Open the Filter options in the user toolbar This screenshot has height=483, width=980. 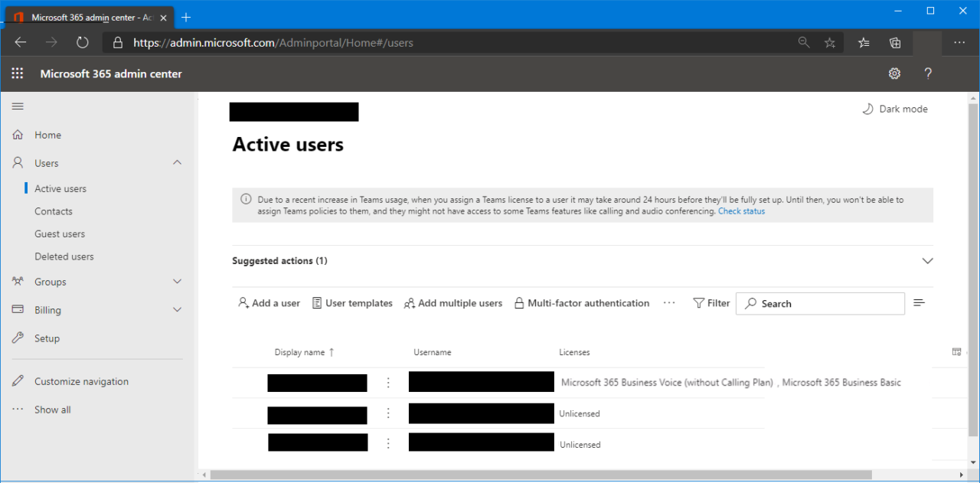point(711,303)
